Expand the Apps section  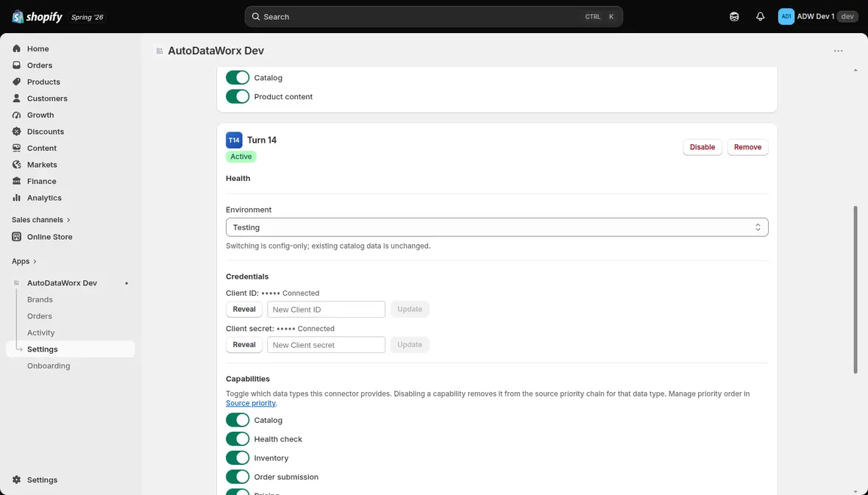[x=24, y=261]
